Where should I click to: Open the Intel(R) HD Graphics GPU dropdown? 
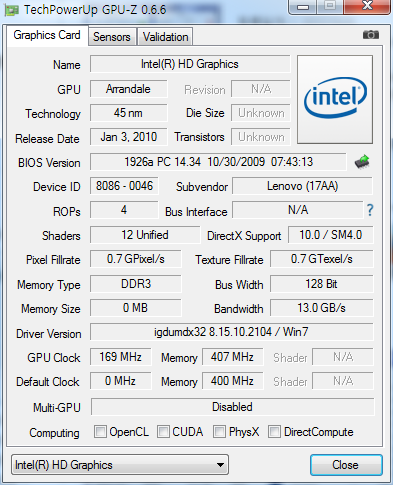coord(120,464)
